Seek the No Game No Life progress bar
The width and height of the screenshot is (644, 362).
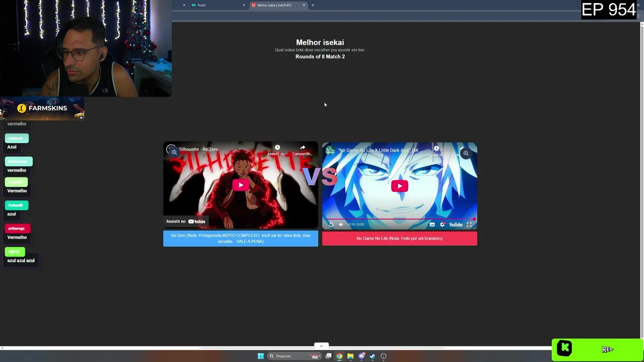(399, 219)
